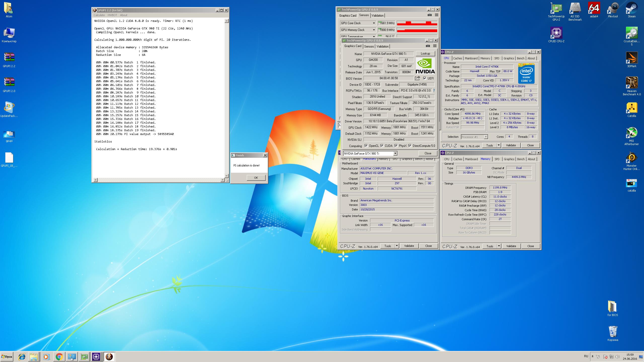Screen dimensions: 644x362
Task: Launch 3DMark desktop shortcut
Action: [x=632, y=60]
